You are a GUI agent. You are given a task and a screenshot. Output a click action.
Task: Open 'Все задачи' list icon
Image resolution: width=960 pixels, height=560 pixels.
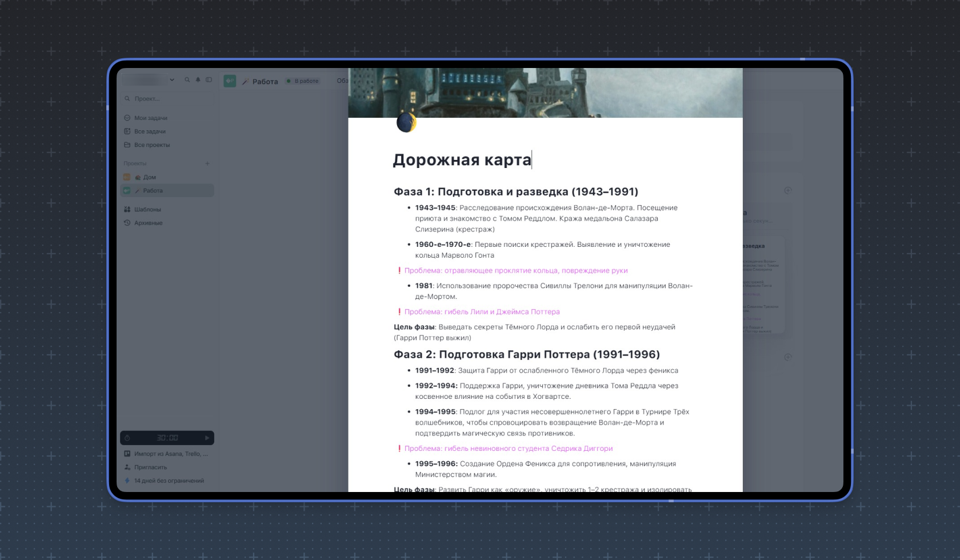[x=127, y=130]
